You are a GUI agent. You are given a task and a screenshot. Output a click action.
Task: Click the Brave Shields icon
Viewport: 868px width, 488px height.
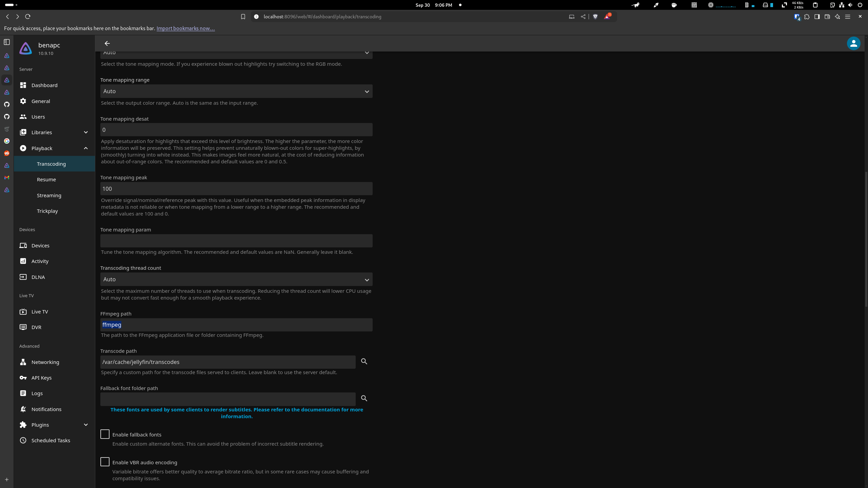point(595,17)
